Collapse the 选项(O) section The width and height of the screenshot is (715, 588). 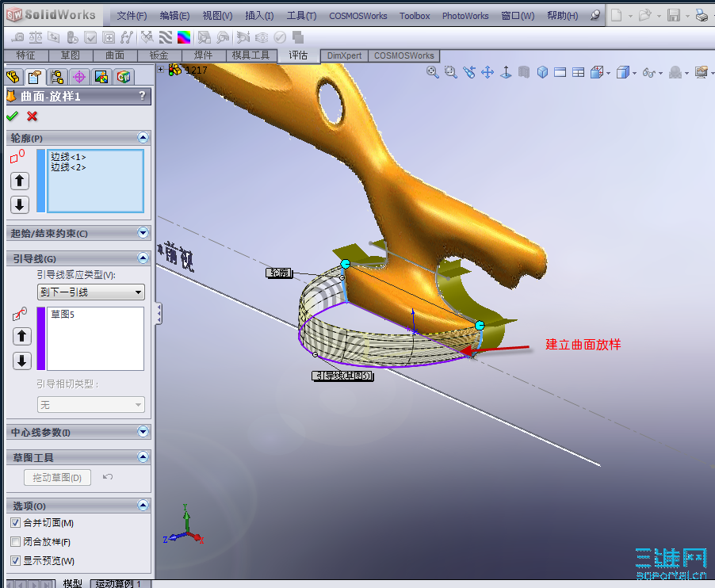point(143,506)
